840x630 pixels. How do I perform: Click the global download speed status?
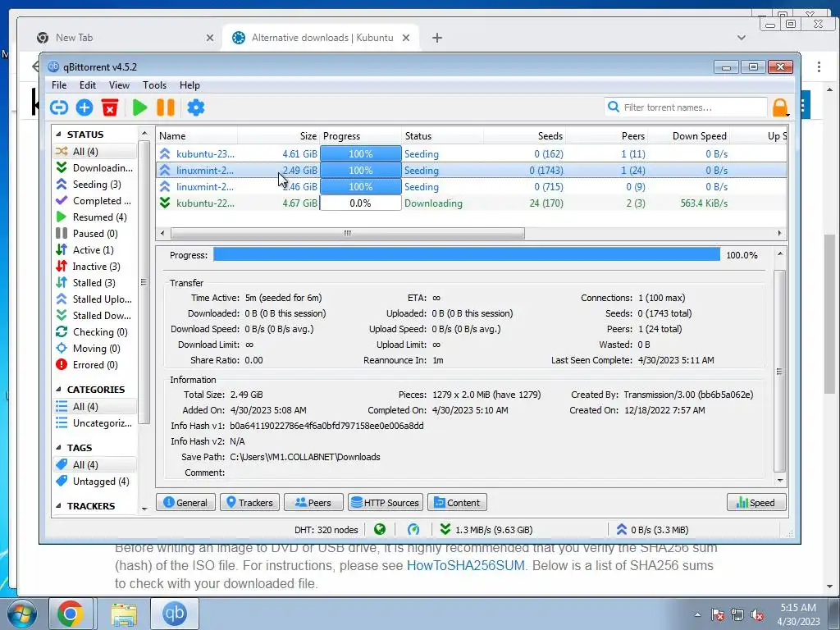(x=486, y=530)
